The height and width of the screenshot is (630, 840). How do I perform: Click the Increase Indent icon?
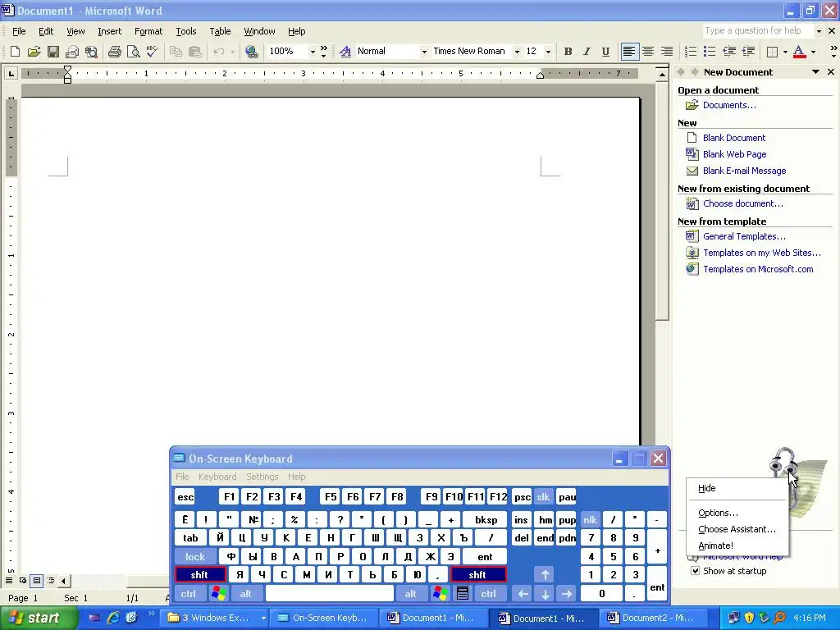click(x=748, y=52)
